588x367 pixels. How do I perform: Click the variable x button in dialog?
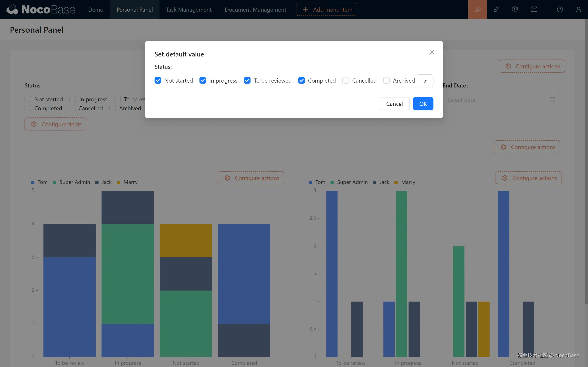pyautogui.click(x=425, y=81)
